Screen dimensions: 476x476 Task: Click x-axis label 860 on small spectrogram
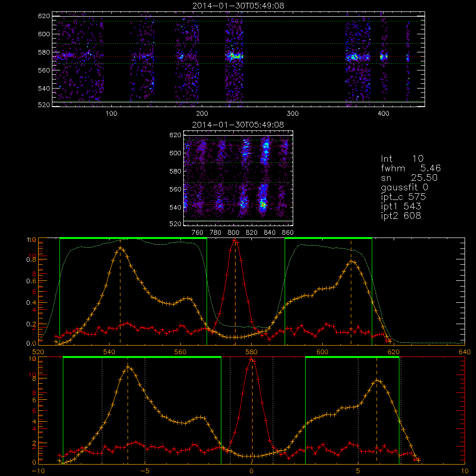click(x=288, y=233)
